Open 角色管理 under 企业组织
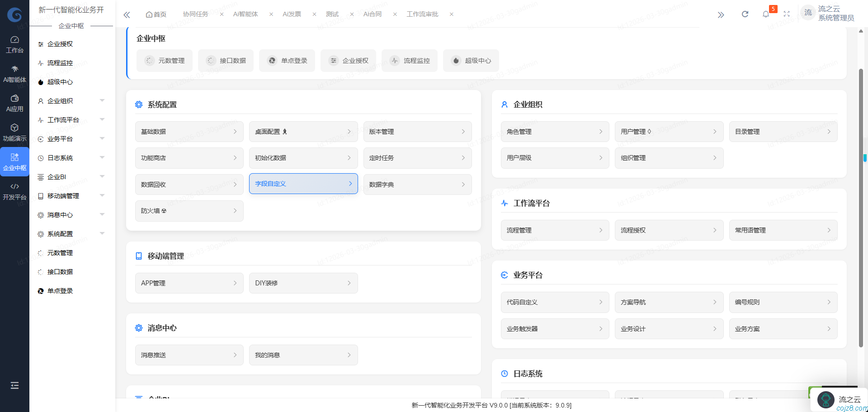The height and width of the screenshot is (412, 868). pyautogui.click(x=555, y=131)
